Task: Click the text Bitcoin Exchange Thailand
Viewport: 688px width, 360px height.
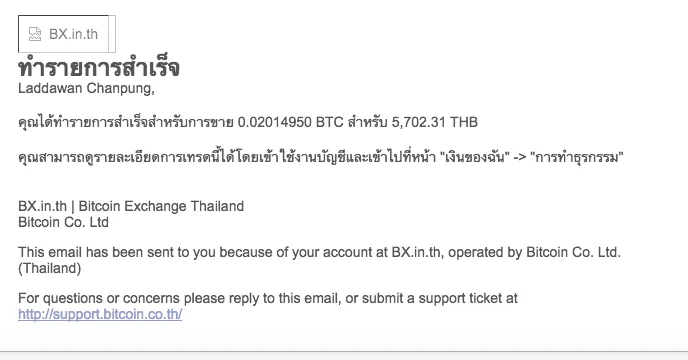Action: coord(161,206)
